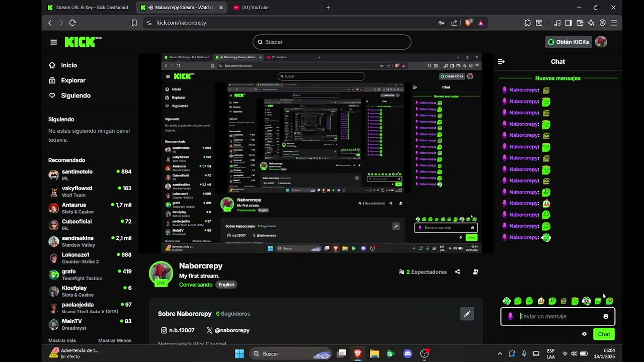Click the Enviar un mensaje input
644x362 pixels.
557,316
